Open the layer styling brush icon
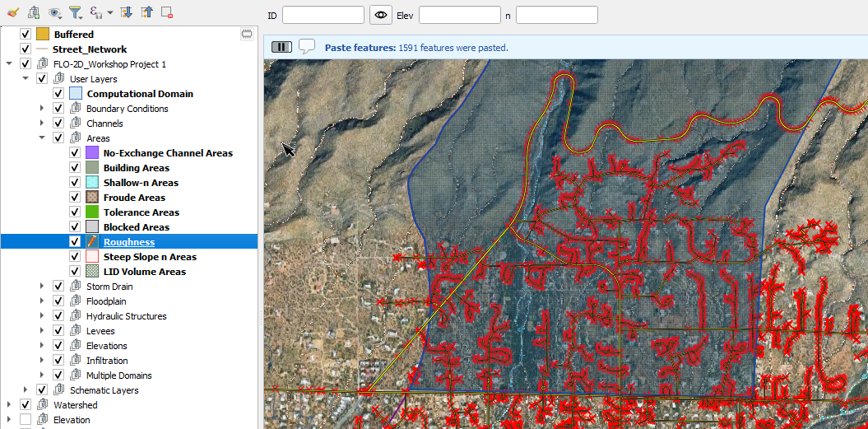Viewport: 868px width, 429px height. [12, 12]
